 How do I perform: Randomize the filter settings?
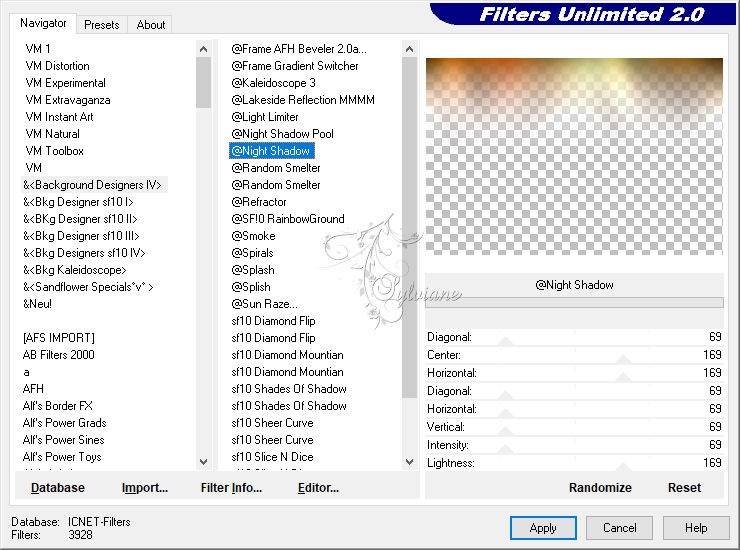point(600,488)
